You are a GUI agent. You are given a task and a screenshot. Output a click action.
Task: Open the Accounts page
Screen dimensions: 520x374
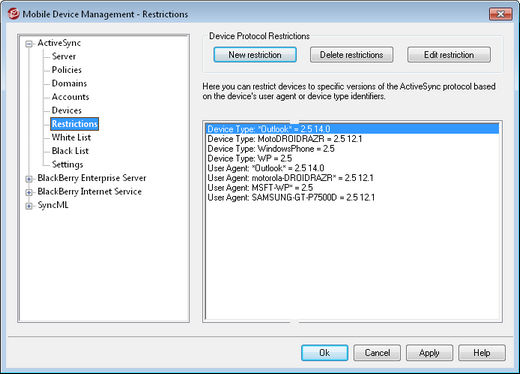coord(70,97)
